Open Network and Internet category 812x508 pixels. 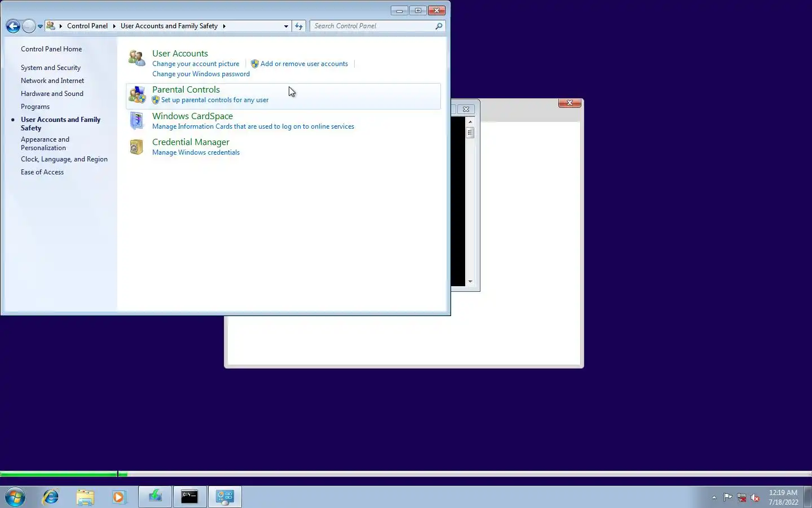pyautogui.click(x=52, y=81)
